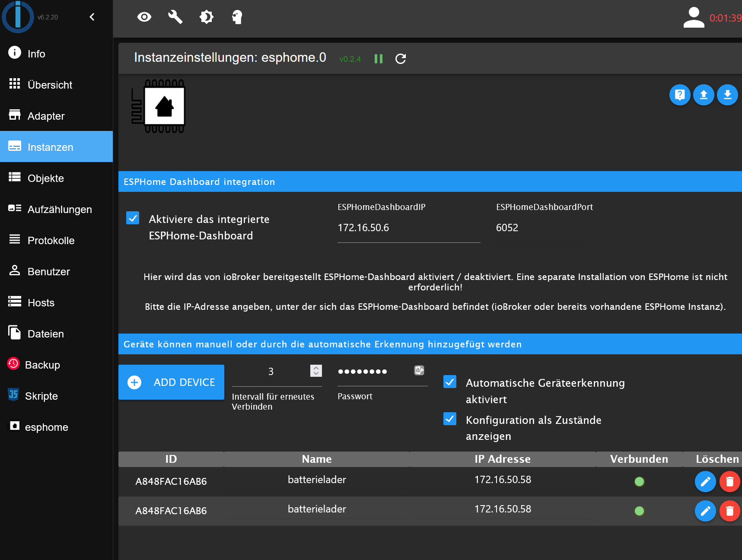742x560 pixels.
Task: Restart the esphome.0 instance
Action: click(x=401, y=59)
